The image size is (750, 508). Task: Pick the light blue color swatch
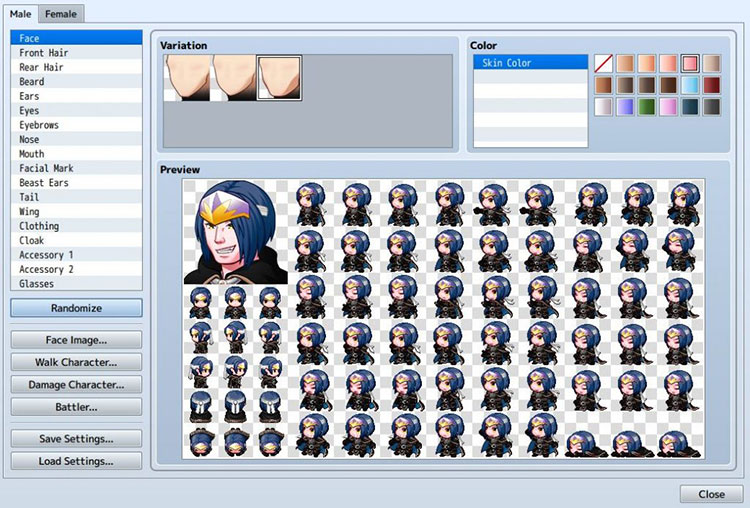point(690,85)
